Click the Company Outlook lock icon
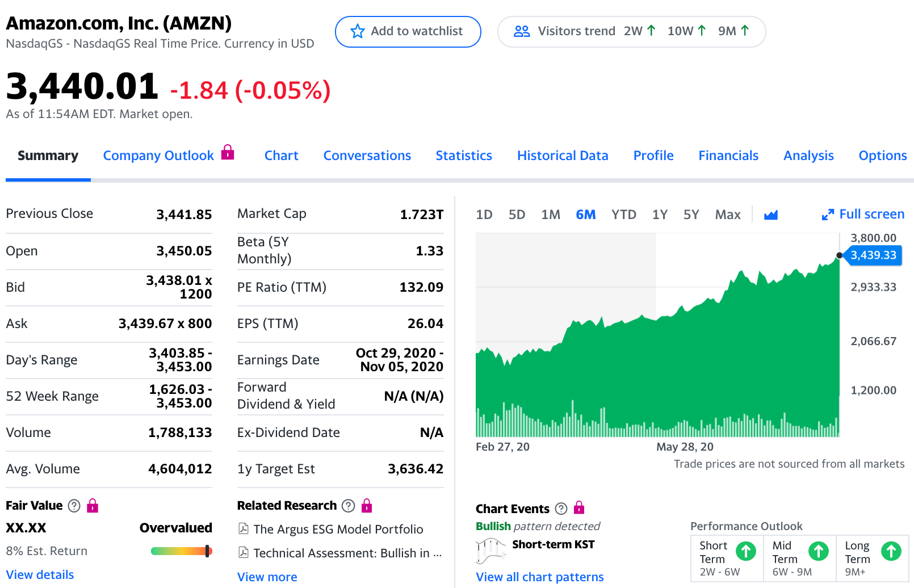The width and height of the screenshot is (914, 588). pyautogui.click(x=228, y=152)
